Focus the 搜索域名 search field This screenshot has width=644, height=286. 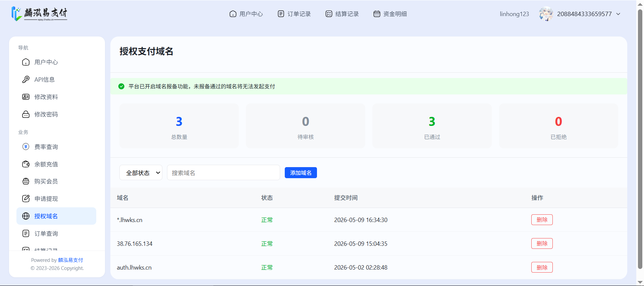(223, 172)
